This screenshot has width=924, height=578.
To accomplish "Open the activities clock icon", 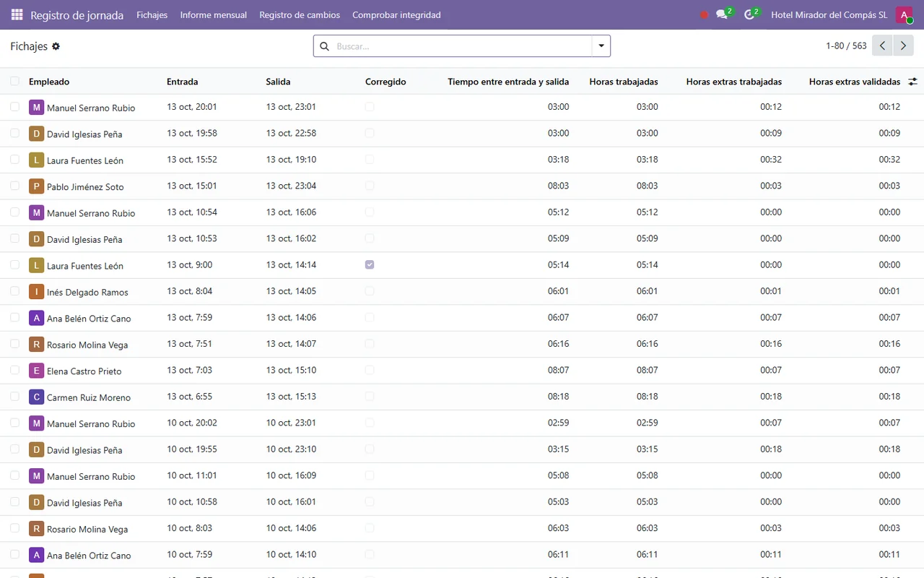I will coord(749,14).
